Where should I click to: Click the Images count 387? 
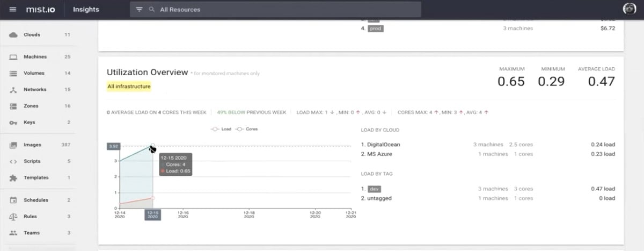pos(67,145)
